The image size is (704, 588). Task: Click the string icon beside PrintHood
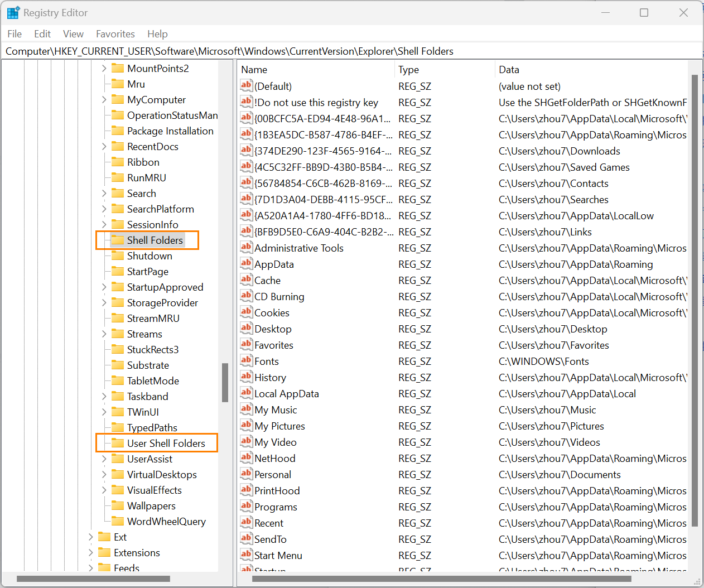[247, 490]
